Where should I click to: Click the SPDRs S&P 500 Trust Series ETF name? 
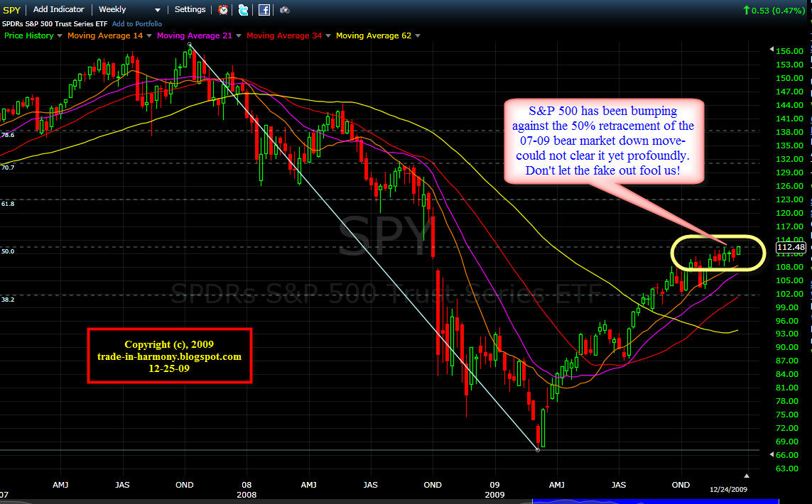coord(55,24)
